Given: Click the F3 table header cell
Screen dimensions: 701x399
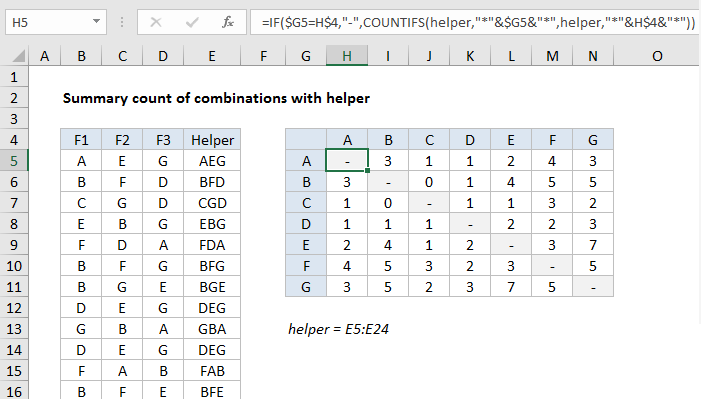Looking at the screenshot, I should 163,140.
